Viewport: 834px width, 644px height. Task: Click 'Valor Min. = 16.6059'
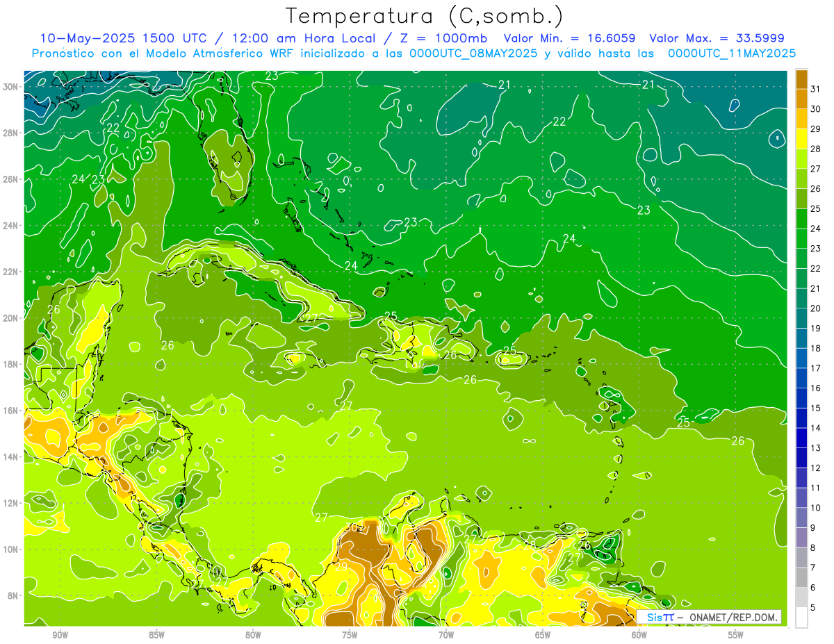pyautogui.click(x=569, y=38)
